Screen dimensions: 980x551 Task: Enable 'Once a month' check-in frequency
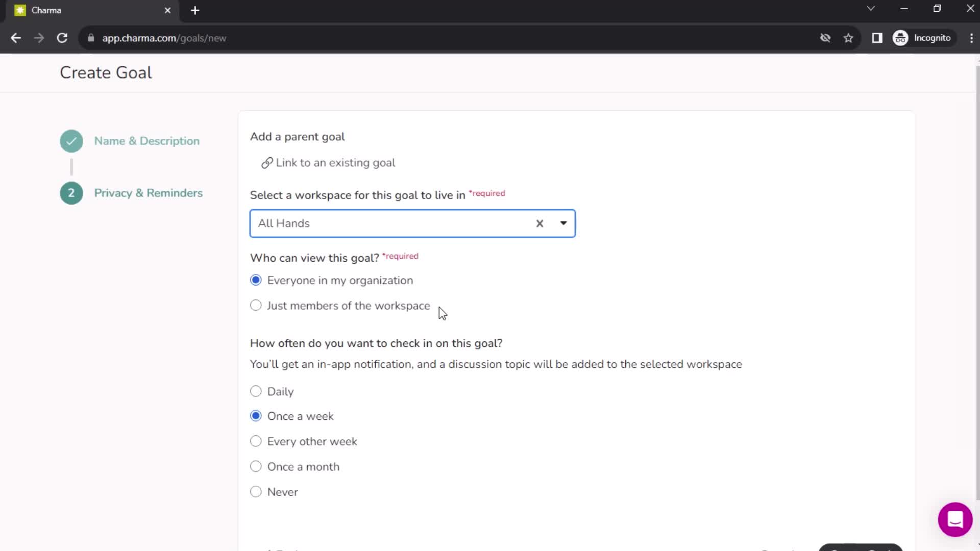(x=256, y=467)
